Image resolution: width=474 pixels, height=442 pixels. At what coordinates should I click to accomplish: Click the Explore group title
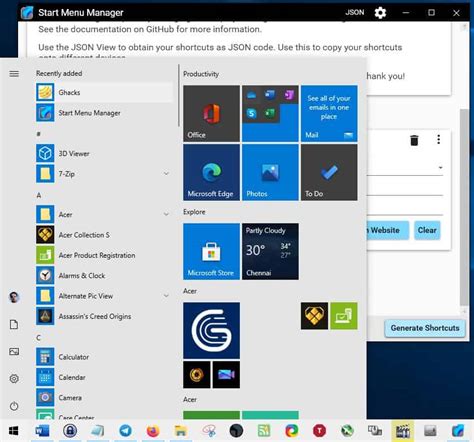(x=194, y=212)
